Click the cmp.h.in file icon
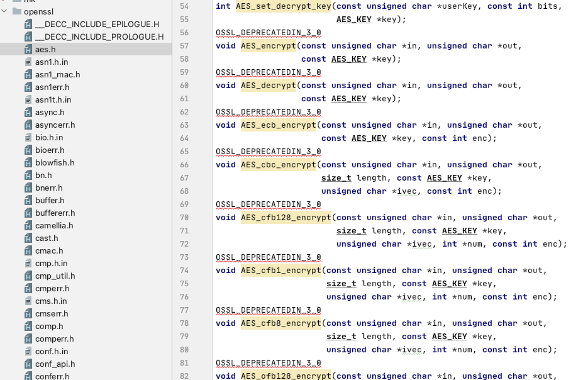The width and height of the screenshot is (588, 380). (x=28, y=264)
